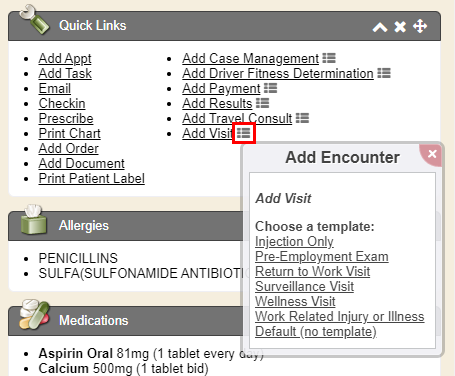Click the Medications pills icon
Screen dimensions: 455x376
click(35, 314)
